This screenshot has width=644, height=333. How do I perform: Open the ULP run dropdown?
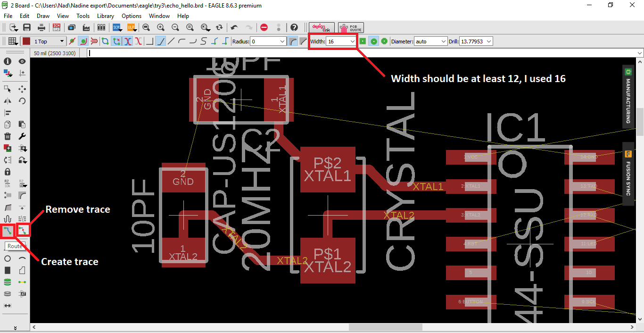pyautogui.click(x=132, y=27)
